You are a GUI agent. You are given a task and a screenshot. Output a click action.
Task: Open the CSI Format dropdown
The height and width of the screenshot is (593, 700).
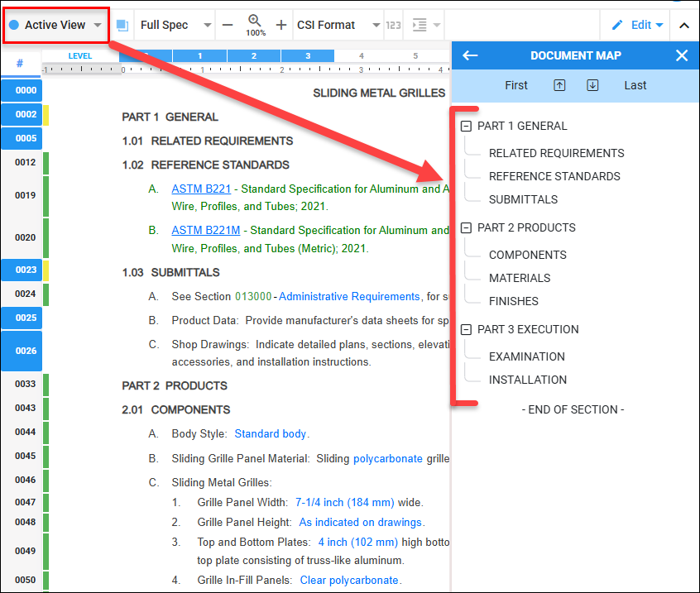338,25
